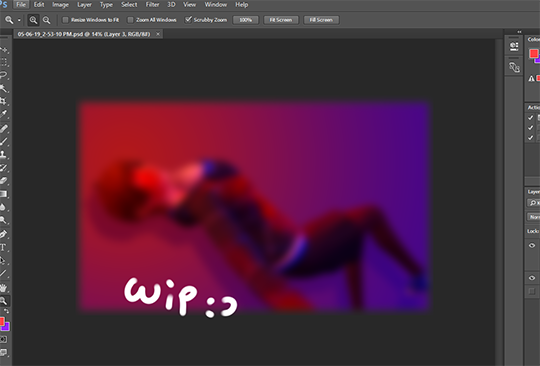Open the View menu
This screenshot has width=540, height=366.
(x=189, y=5)
